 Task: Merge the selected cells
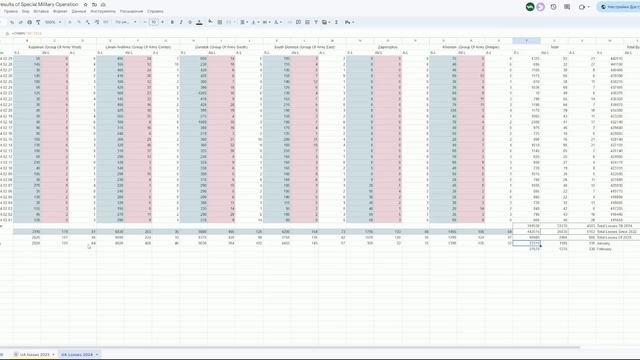coord(229,22)
